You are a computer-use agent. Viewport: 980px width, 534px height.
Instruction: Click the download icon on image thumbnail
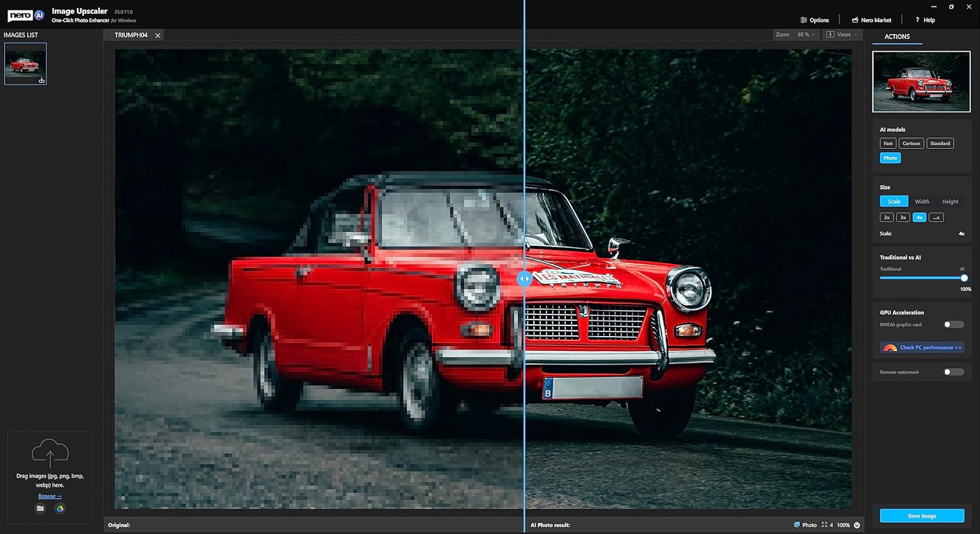42,80
